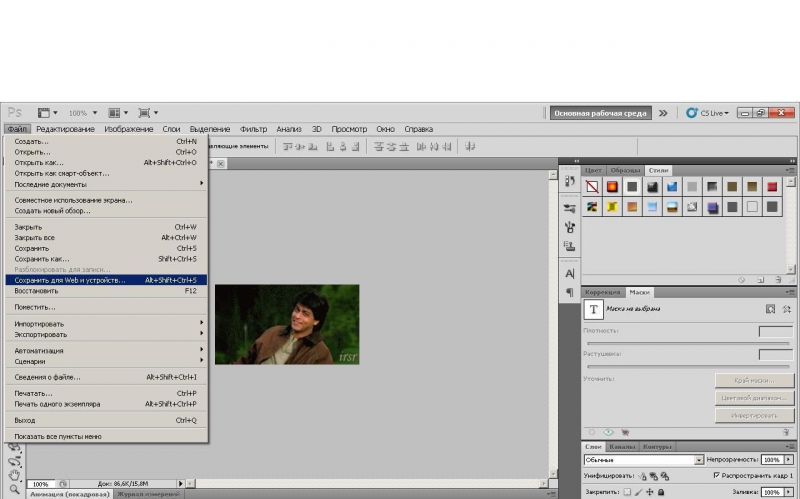This screenshot has height=499, width=800.
Task: Apply the blue glass style swatch
Action: click(672, 187)
